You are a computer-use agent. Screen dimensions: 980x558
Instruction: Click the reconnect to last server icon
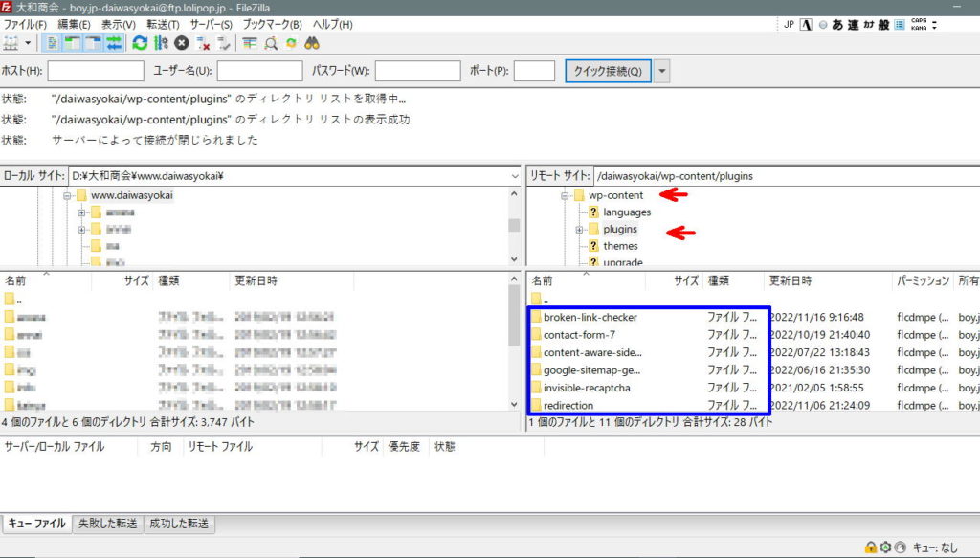pyautogui.click(x=224, y=43)
